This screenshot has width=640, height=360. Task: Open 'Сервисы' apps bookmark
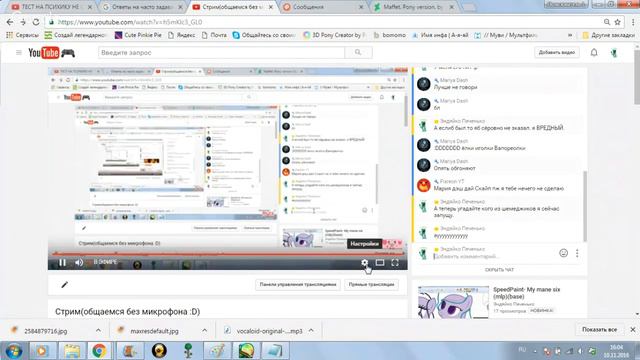click(22, 35)
